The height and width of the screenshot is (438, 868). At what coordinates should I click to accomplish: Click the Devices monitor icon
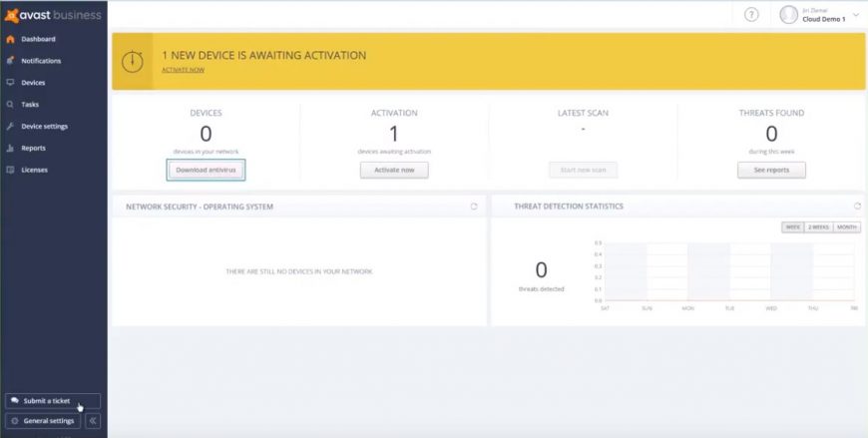tap(10, 83)
